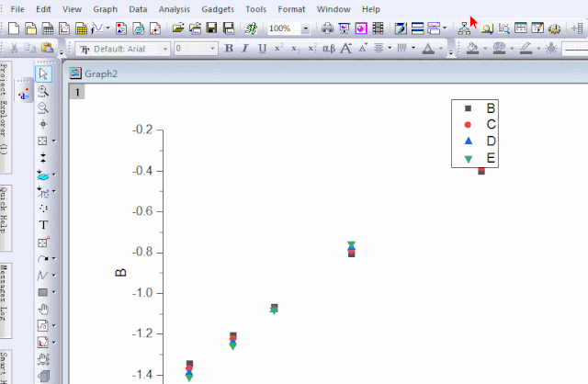Open the Gadgets menu
Screen dimensions: 588x384
pos(217,8)
